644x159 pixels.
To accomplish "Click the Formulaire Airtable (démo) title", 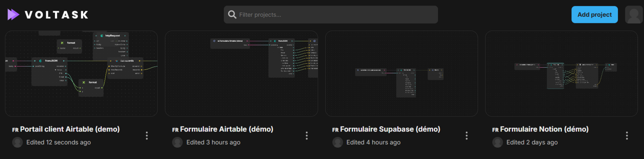I will point(227,129).
